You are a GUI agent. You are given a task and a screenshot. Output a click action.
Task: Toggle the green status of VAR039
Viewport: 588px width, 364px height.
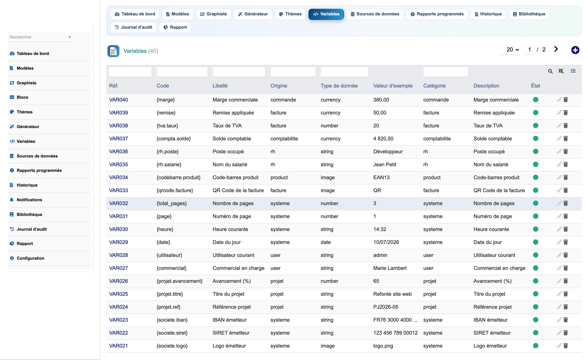[535, 113]
